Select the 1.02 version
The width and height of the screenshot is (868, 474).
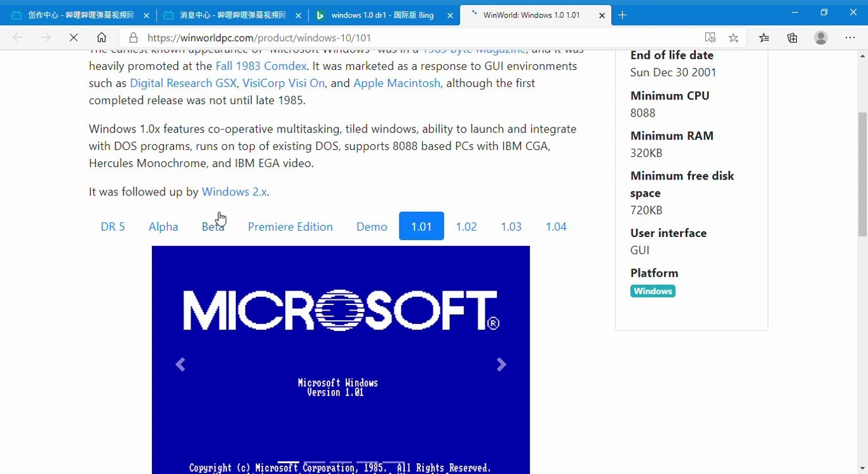pyautogui.click(x=466, y=226)
